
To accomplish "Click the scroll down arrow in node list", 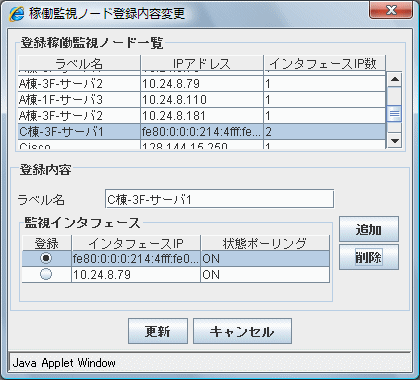I will pyautogui.click(x=394, y=141).
